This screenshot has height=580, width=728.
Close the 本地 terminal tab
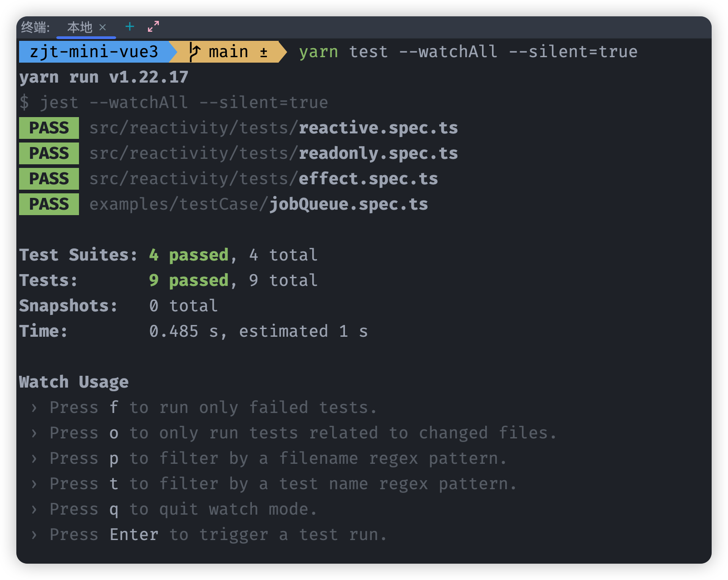pyautogui.click(x=103, y=27)
